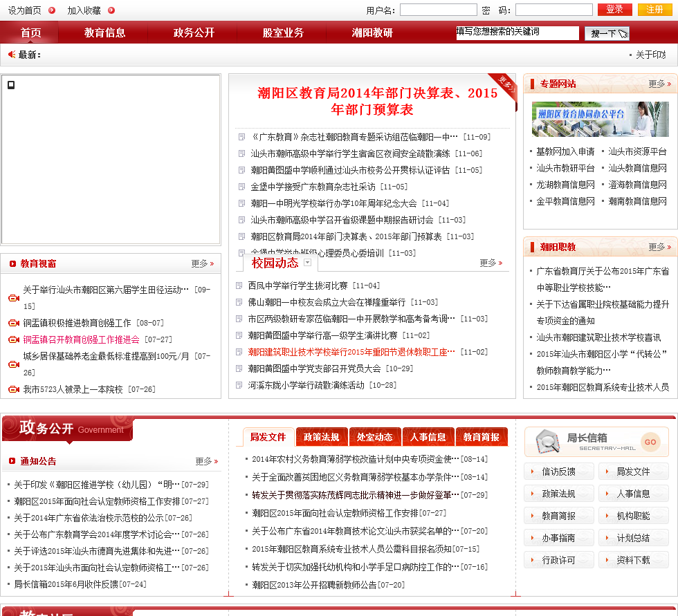Screen dimensions: 678x616
Task: Open the 潮阳区教育协同办公平台 banner image
Action: click(601, 119)
